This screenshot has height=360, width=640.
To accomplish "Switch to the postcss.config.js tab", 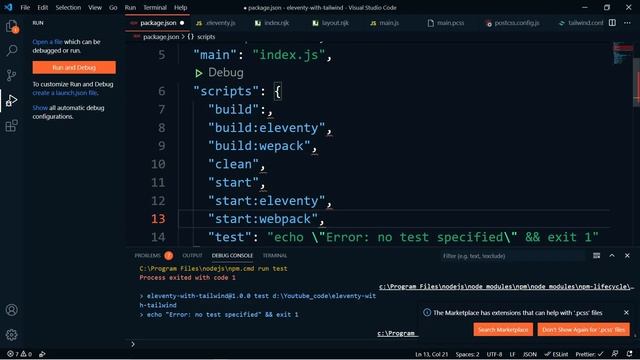I will click(513, 23).
